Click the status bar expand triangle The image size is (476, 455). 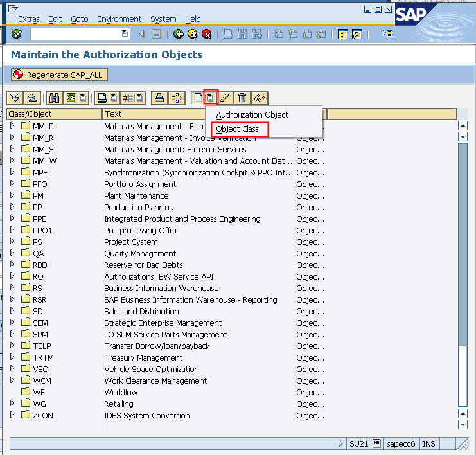pos(340,444)
